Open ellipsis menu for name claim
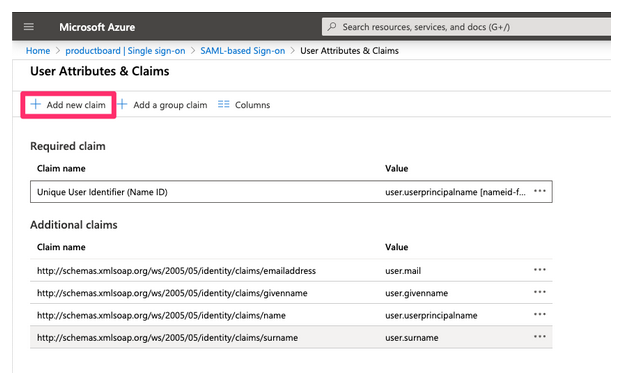 coord(539,315)
